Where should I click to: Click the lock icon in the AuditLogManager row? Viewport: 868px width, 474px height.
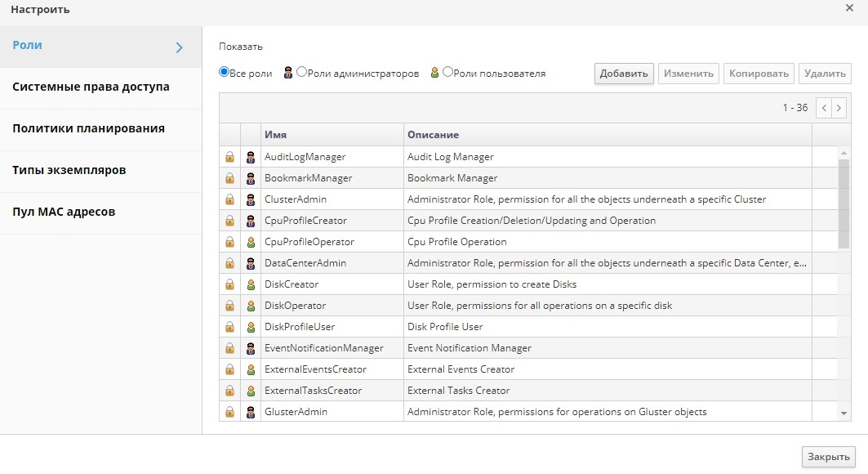pyautogui.click(x=229, y=157)
